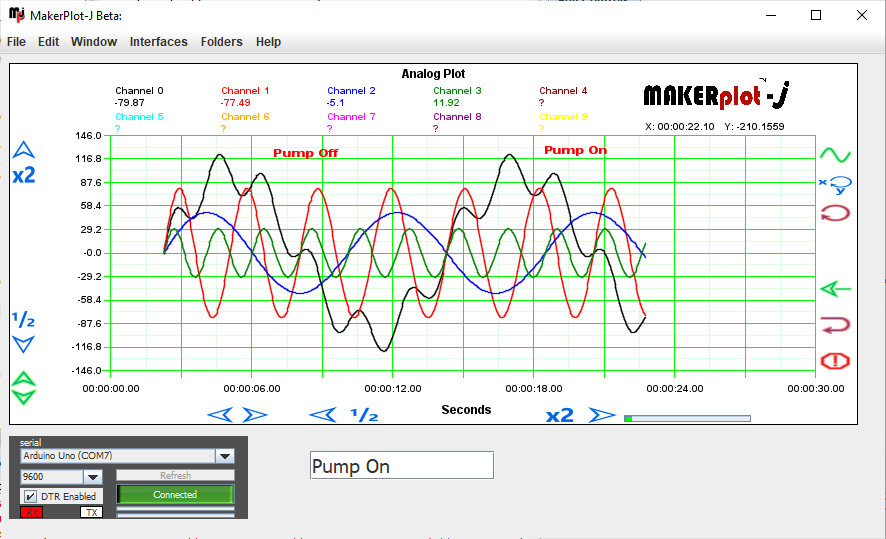The width and height of the screenshot is (886, 539).
Task: Click the vertical 1/2 zoom icon
Action: tap(24, 320)
